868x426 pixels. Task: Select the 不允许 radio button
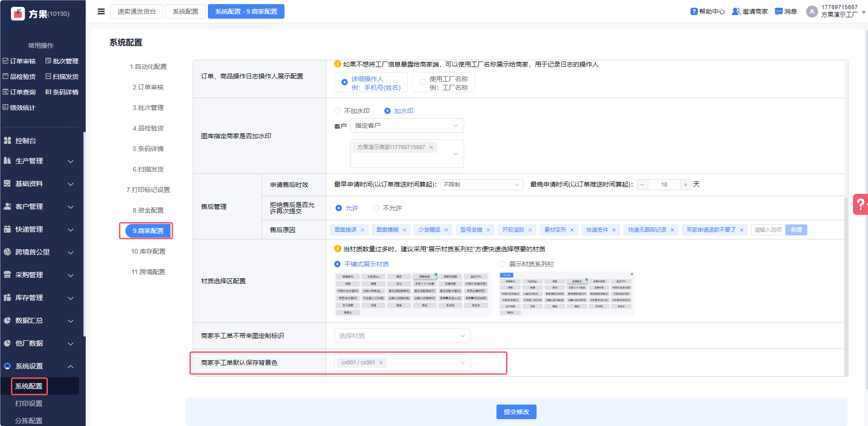[376, 208]
